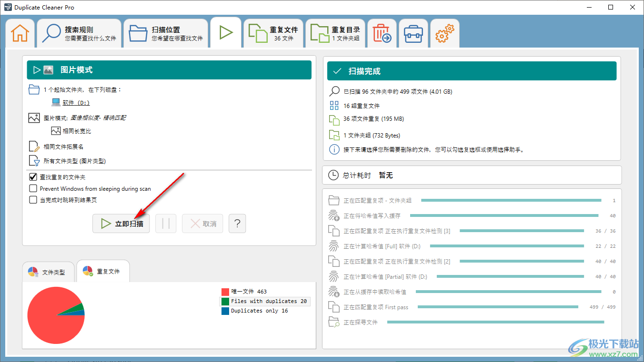Open the file removal trash can tab
Screen dimensions: 644x362
(x=382, y=33)
